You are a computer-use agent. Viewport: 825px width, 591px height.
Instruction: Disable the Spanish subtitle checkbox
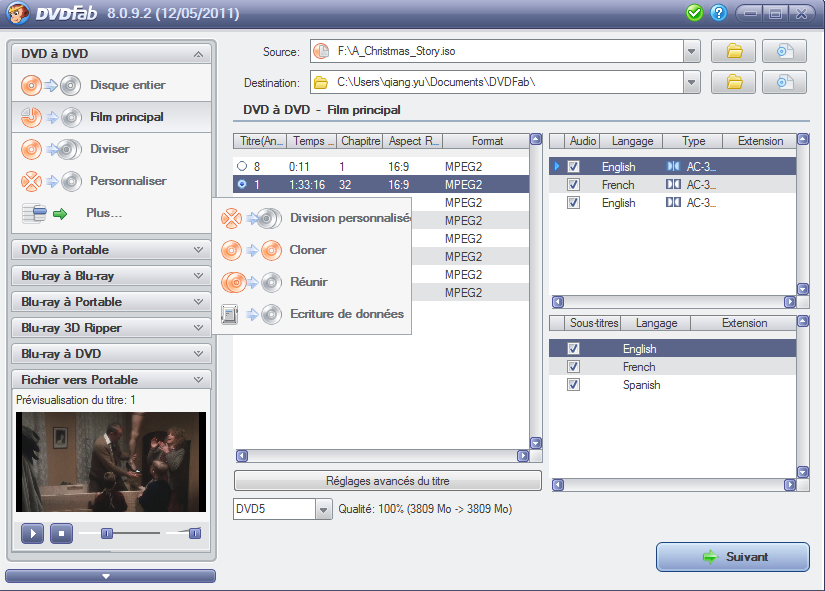573,384
